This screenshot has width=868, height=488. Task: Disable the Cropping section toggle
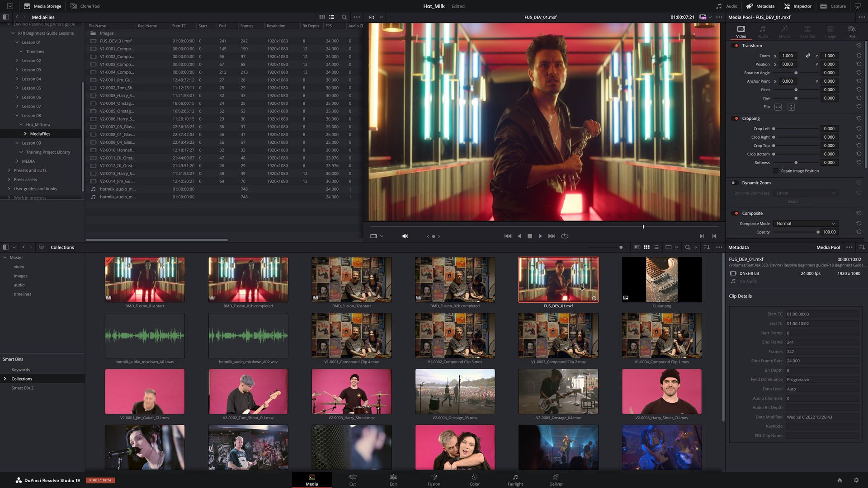(x=734, y=118)
